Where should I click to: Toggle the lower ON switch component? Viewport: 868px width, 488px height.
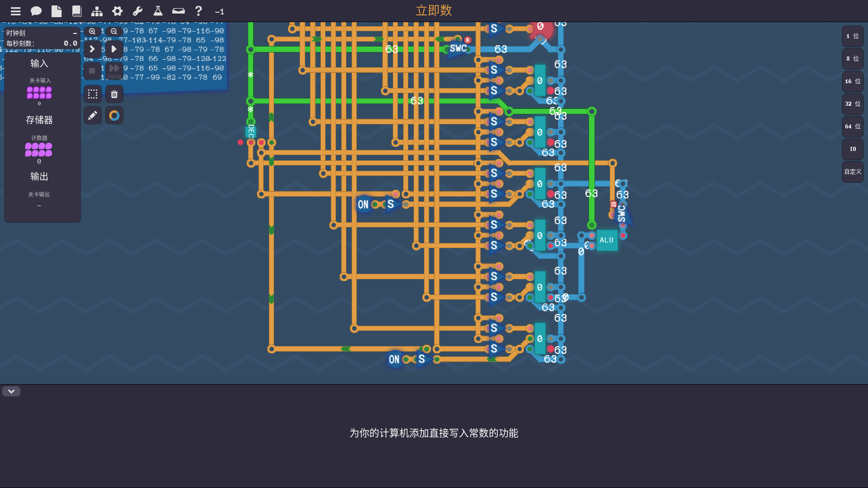click(x=394, y=360)
